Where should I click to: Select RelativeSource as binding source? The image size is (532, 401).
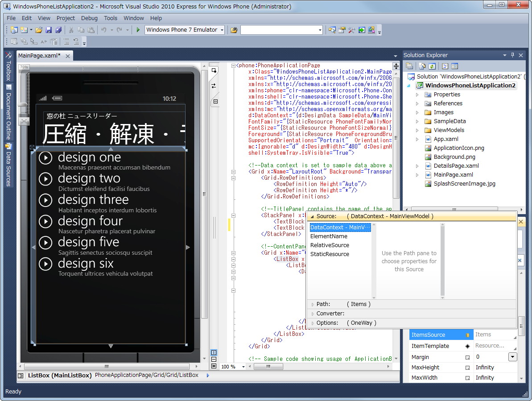point(330,245)
